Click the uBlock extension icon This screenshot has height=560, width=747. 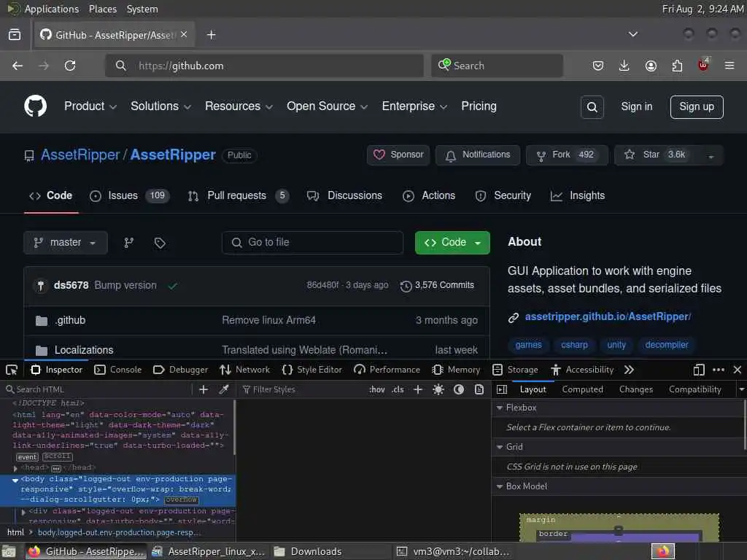click(x=703, y=65)
